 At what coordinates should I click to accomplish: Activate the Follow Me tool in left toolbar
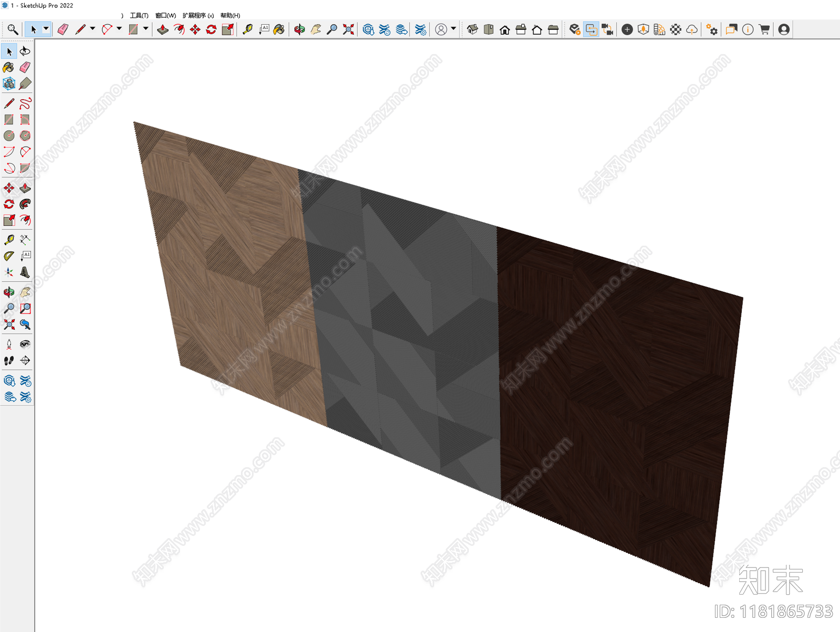click(x=25, y=204)
